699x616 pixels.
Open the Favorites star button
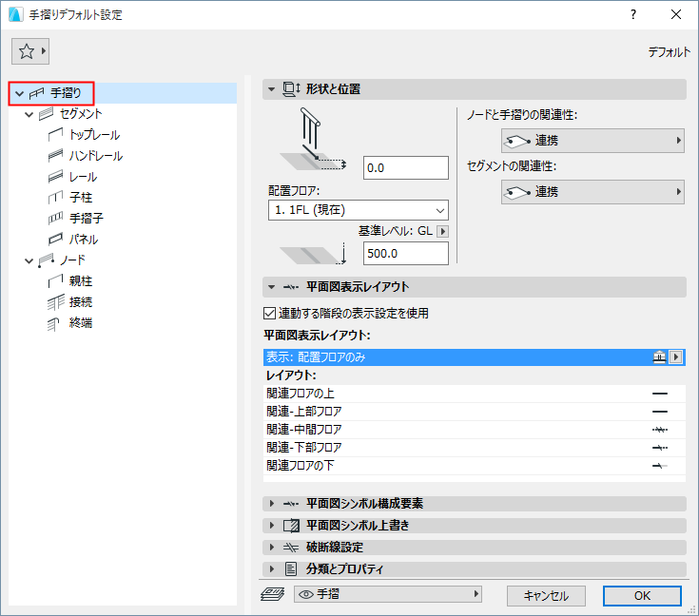pyautogui.click(x=30, y=51)
